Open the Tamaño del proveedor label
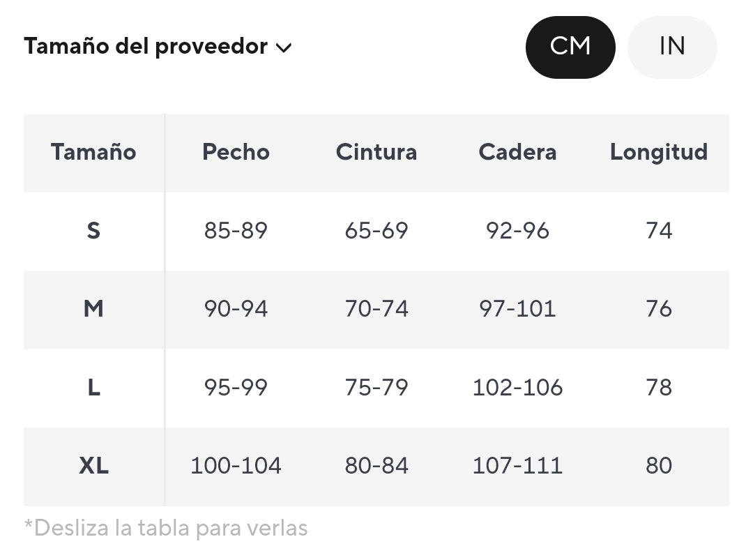The height and width of the screenshot is (560, 753). pyautogui.click(x=146, y=47)
